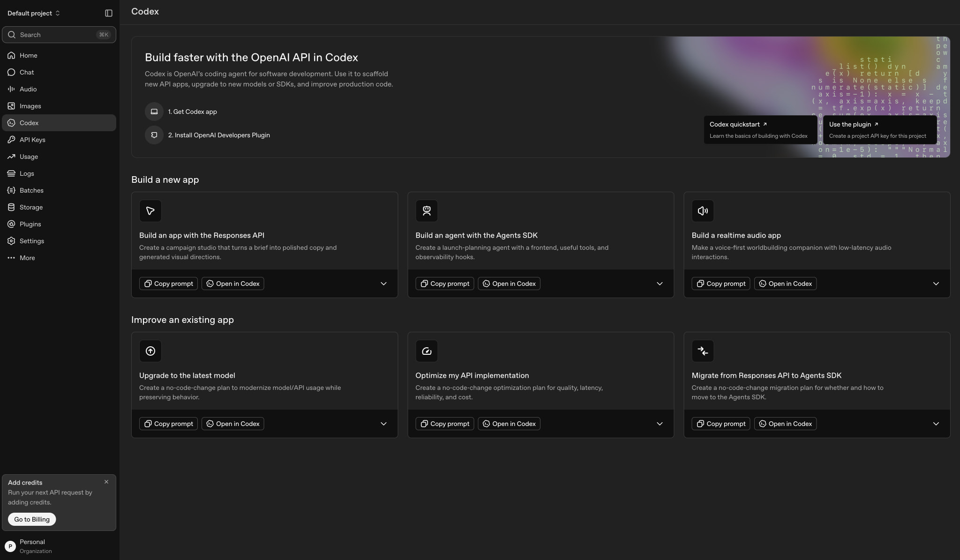Image resolution: width=960 pixels, height=560 pixels.
Task: Click the Build a realtime audio app title
Action: coord(736,235)
